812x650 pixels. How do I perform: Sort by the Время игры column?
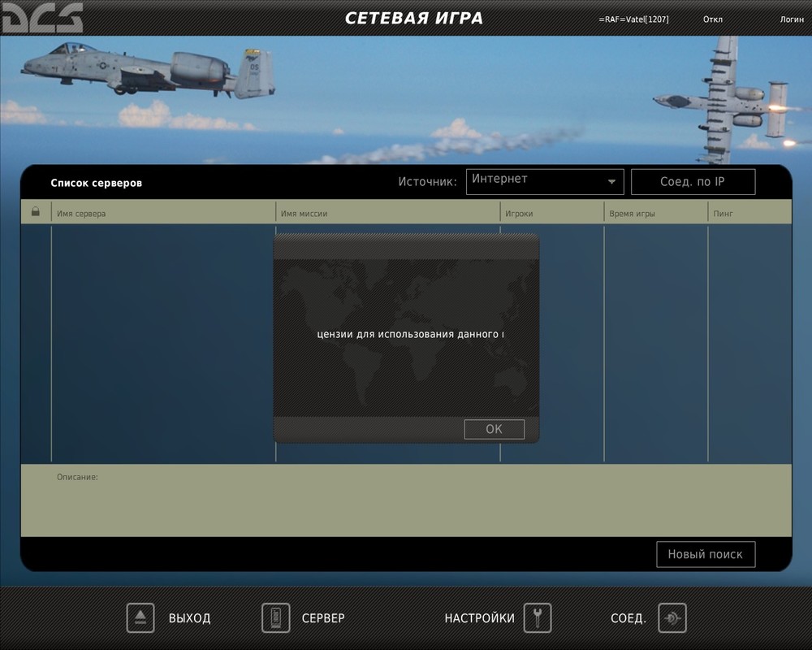[x=632, y=214]
